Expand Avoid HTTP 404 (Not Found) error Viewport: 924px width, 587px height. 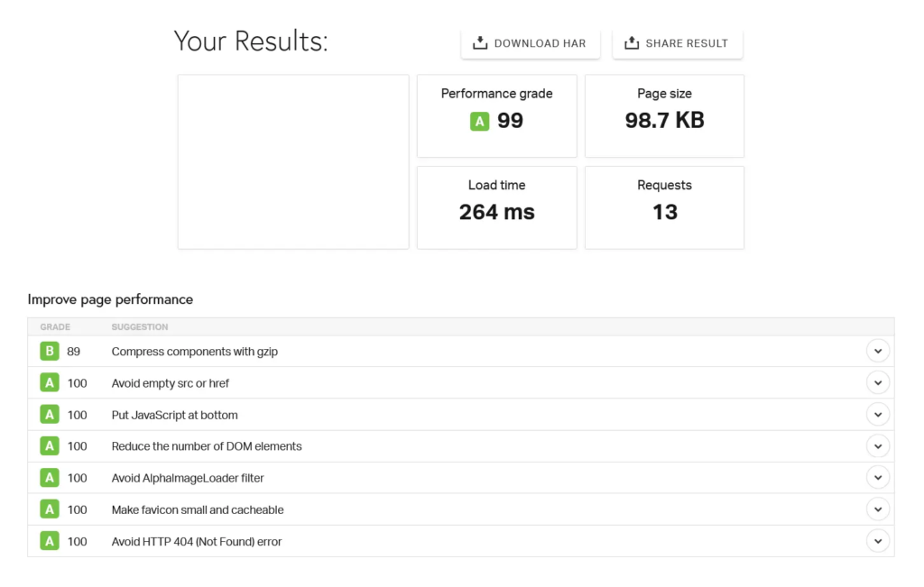[877, 541]
